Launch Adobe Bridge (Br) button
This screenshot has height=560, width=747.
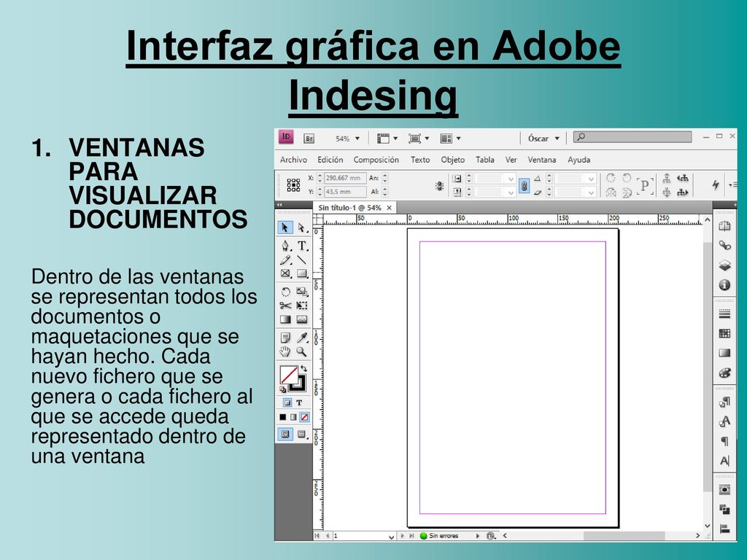[309, 139]
